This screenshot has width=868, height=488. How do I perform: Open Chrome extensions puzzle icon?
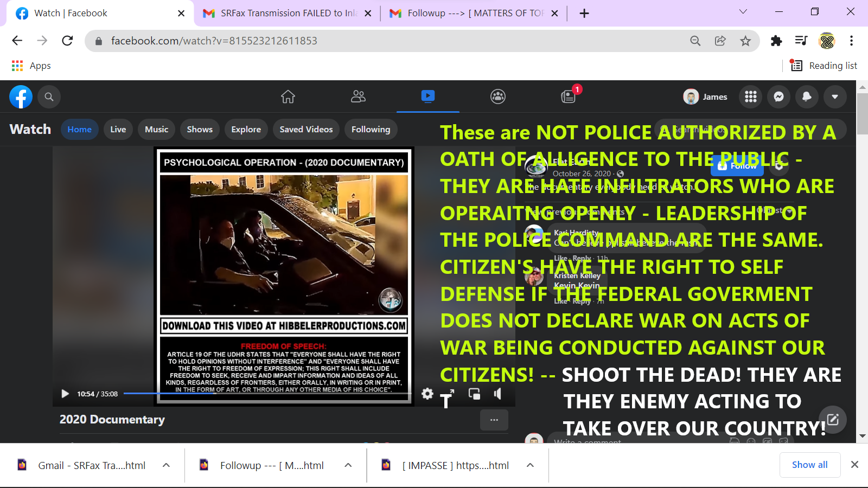(776, 41)
